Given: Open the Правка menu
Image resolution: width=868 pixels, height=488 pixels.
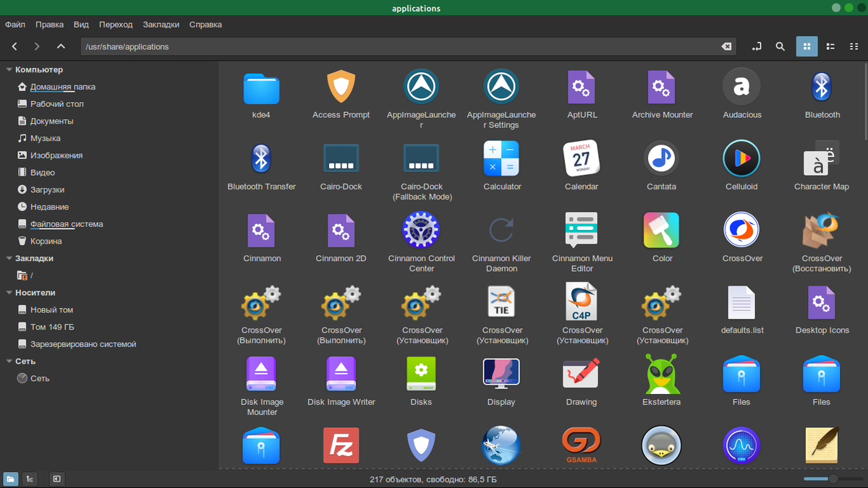Looking at the screenshot, I should tap(49, 25).
